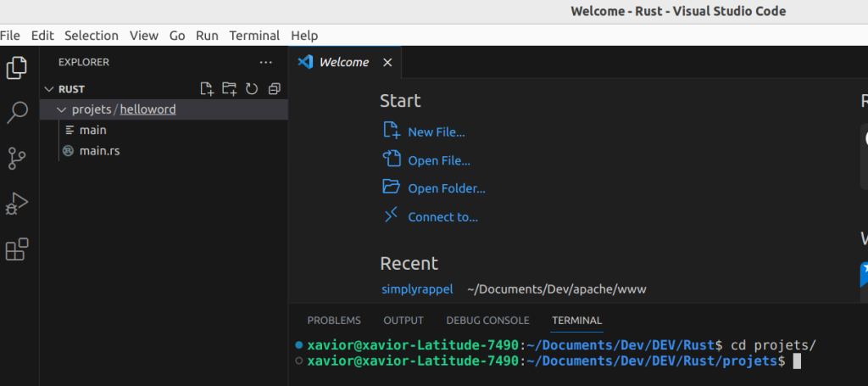The image size is (868, 386).
Task: Switch to the OUTPUT panel tab
Action: tap(403, 321)
